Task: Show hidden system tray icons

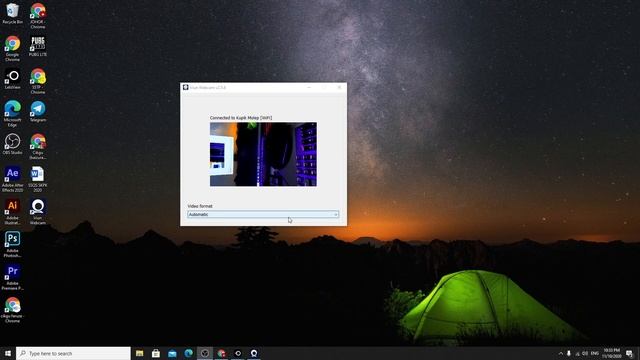Action: pos(561,353)
